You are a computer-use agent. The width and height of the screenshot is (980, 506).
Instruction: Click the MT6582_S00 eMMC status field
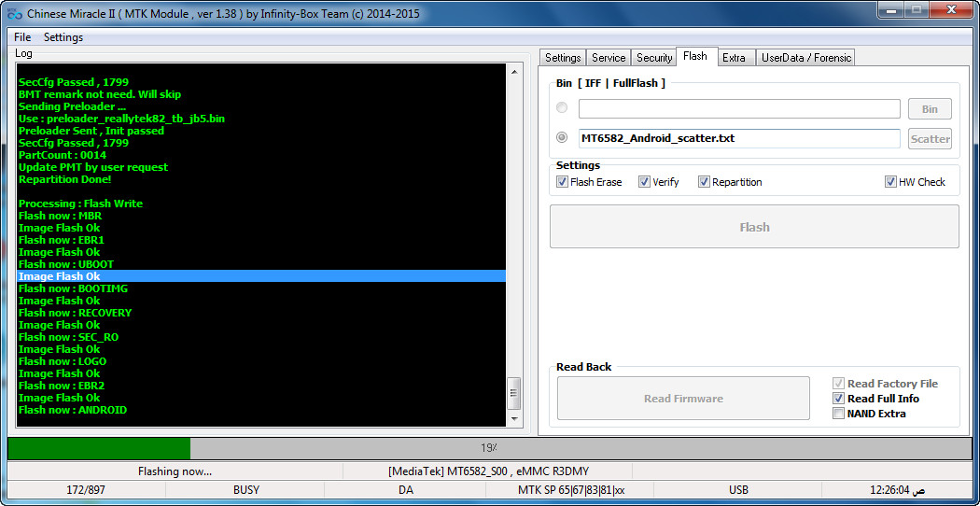pyautogui.click(x=488, y=471)
